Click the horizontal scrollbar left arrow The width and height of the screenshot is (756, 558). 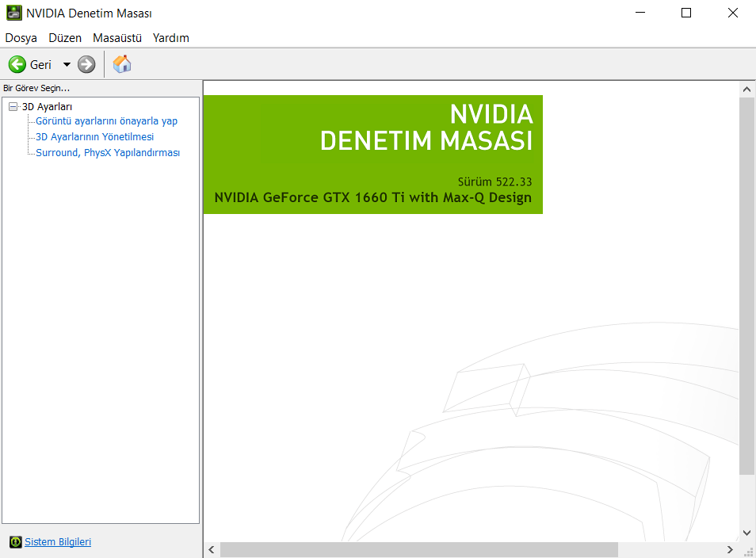[212, 550]
